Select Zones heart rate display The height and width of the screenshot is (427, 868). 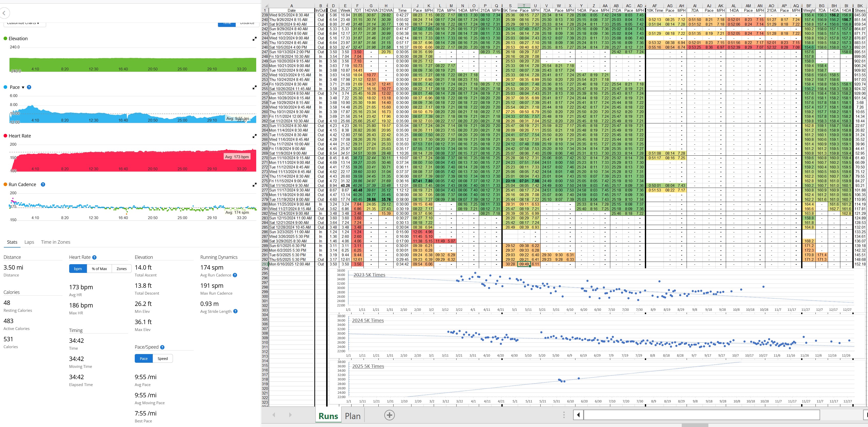[122, 269]
